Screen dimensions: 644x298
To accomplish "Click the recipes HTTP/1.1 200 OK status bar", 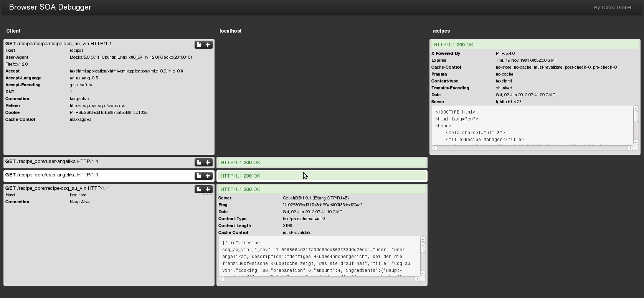I will click(x=535, y=45).
